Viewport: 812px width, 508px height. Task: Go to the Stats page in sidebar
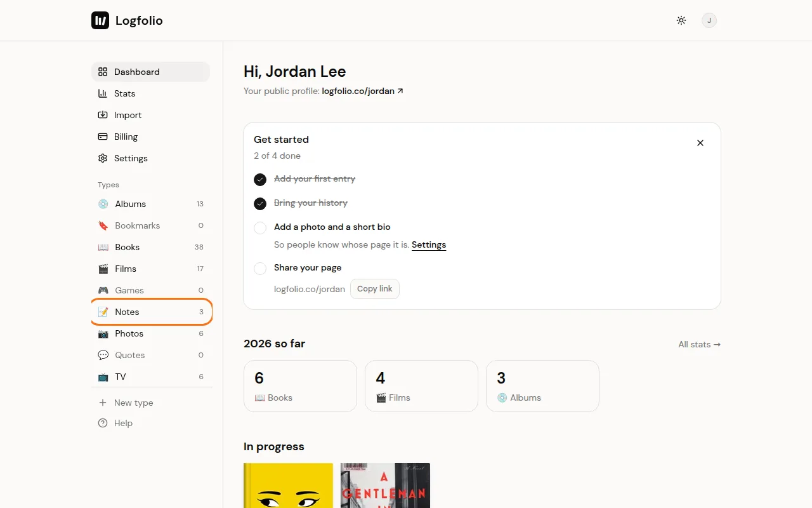pos(150,93)
